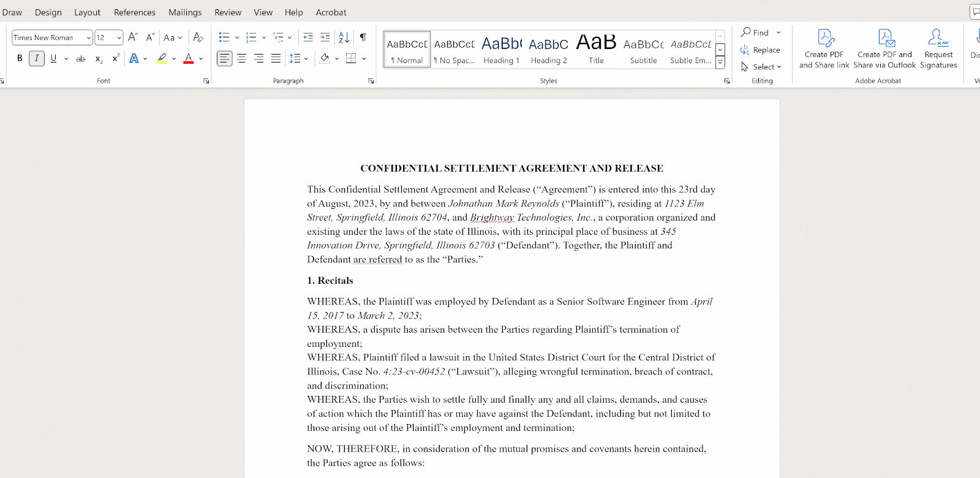Image resolution: width=980 pixels, height=478 pixels.
Task: Align paragraph to the right
Action: coord(259,59)
